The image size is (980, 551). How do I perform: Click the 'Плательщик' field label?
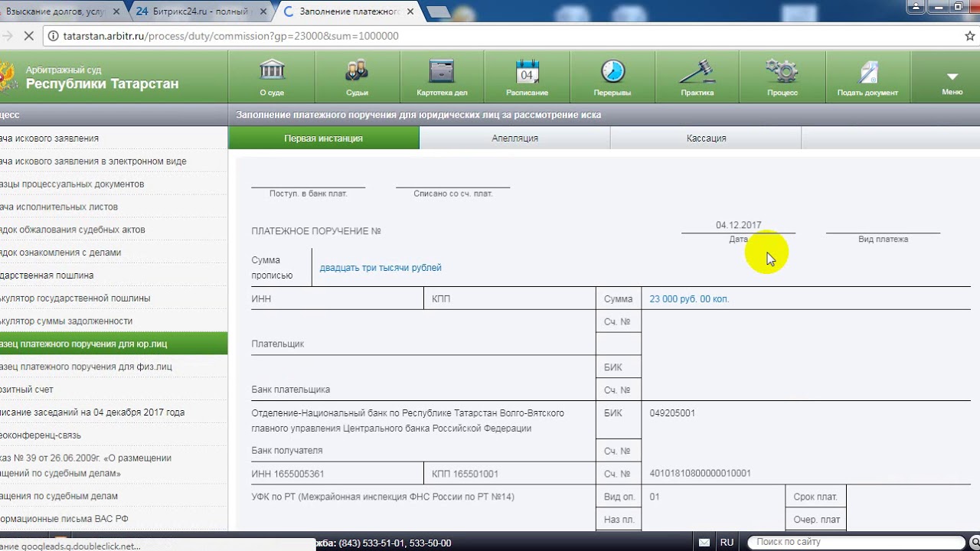(x=278, y=344)
